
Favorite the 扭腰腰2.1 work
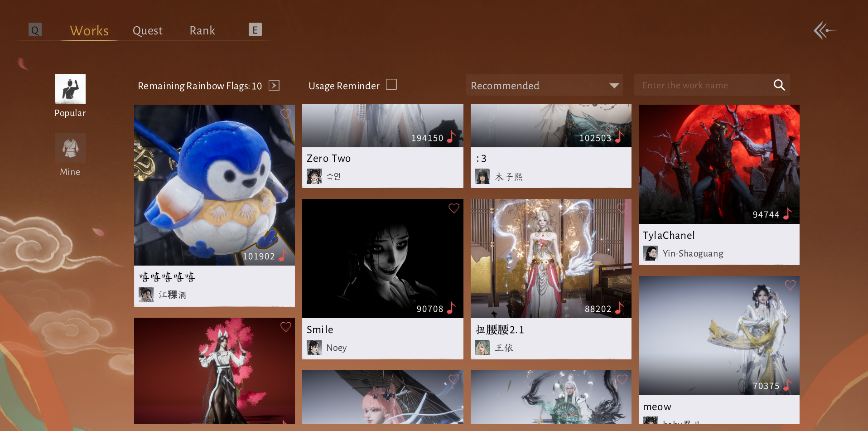point(622,208)
